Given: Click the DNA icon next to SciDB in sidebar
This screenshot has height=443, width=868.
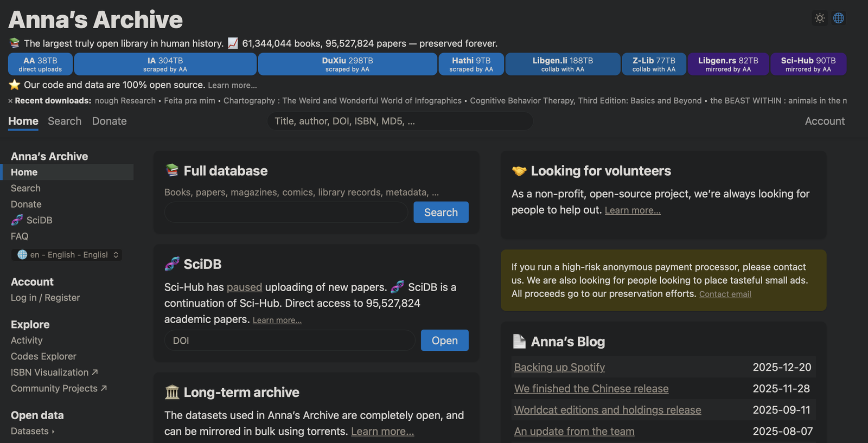Looking at the screenshot, I should (x=17, y=220).
